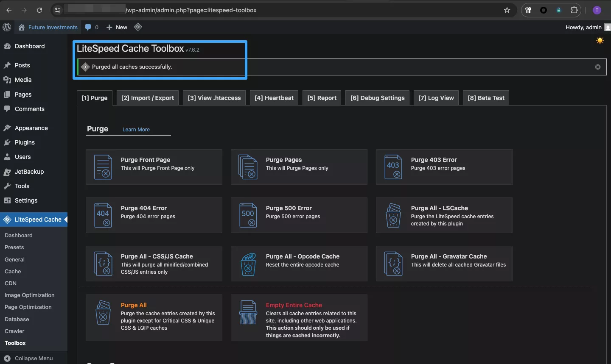
Task: Dismiss the purged caches success notice
Action: [597, 67]
